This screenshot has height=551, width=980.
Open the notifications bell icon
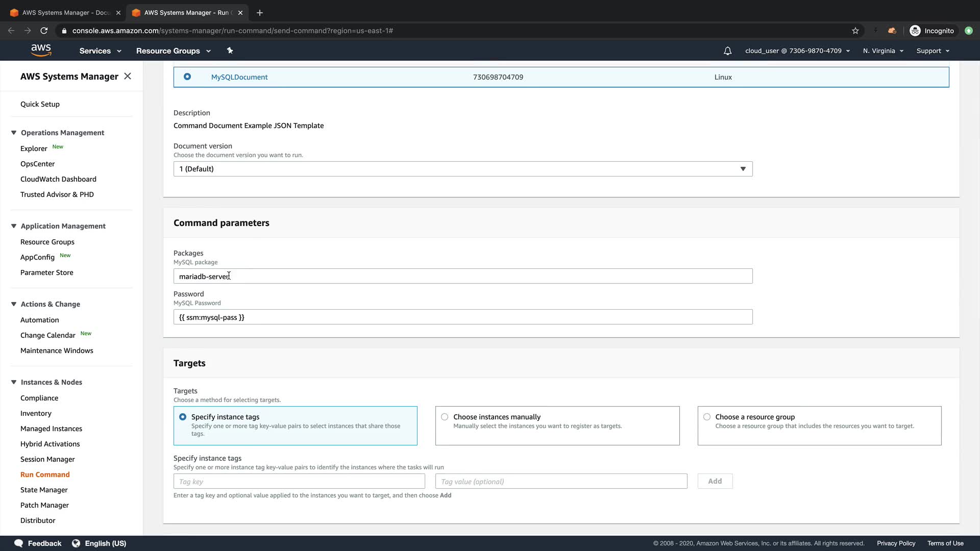click(727, 51)
